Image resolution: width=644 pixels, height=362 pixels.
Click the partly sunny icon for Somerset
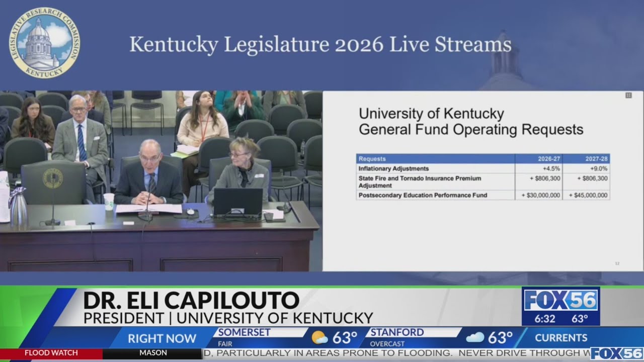coord(319,337)
